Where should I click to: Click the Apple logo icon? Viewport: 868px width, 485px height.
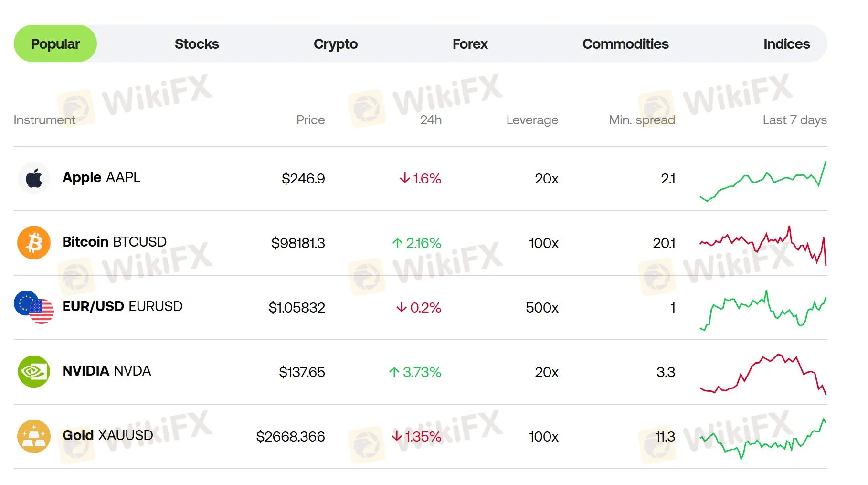tap(34, 178)
